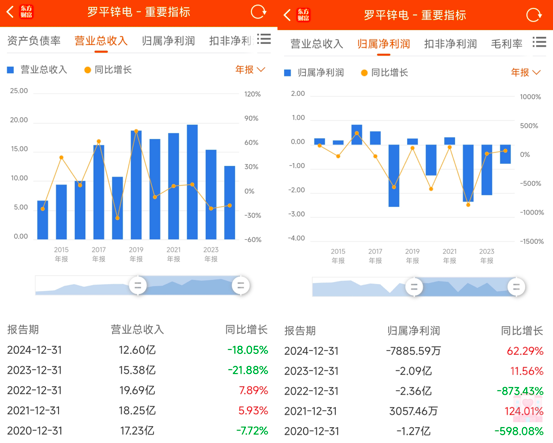
Task: Open 扣非净利润 tab in left panel
Action: (x=230, y=41)
